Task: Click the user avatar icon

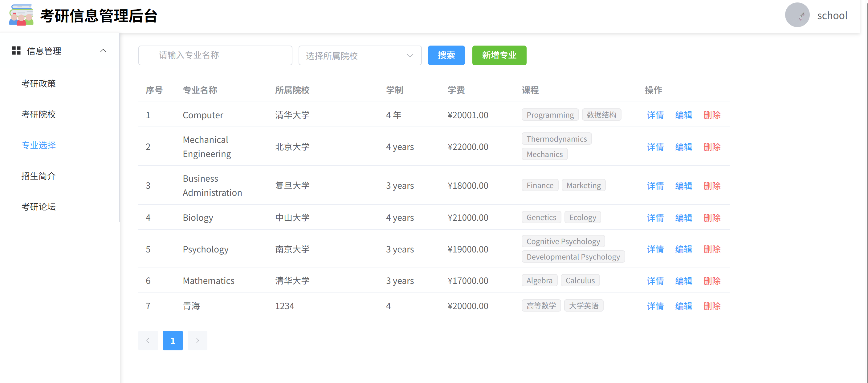Action: (797, 15)
